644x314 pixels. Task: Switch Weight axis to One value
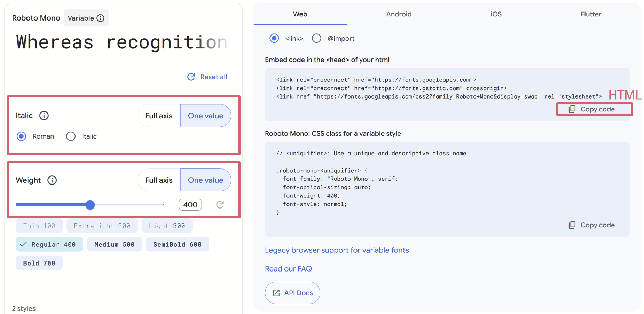(205, 180)
